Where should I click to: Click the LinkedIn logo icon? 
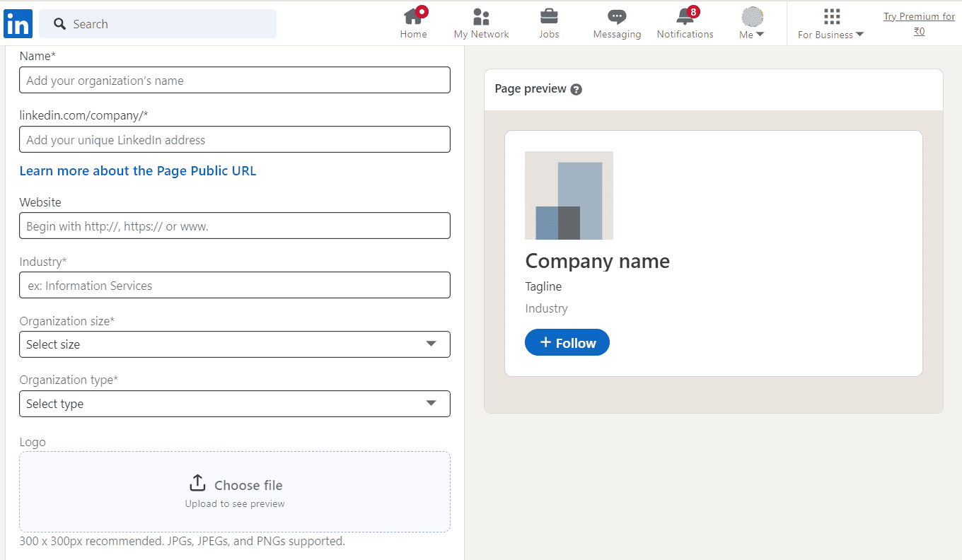pos(18,24)
